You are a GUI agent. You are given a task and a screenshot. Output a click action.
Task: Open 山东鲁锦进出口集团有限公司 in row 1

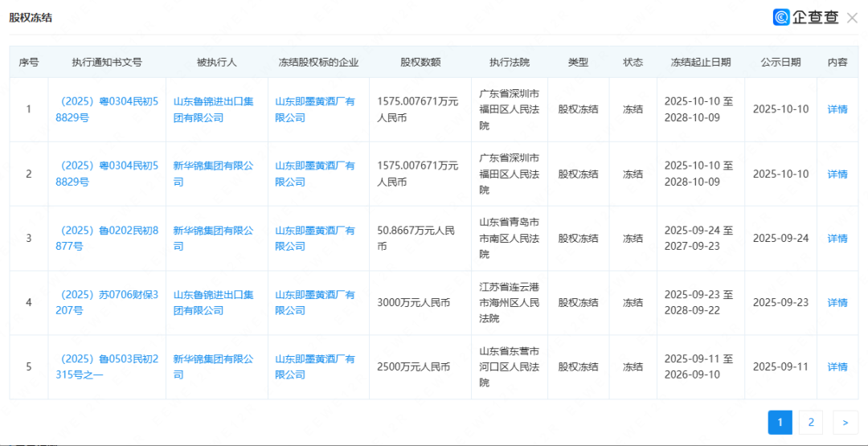click(x=213, y=109)
